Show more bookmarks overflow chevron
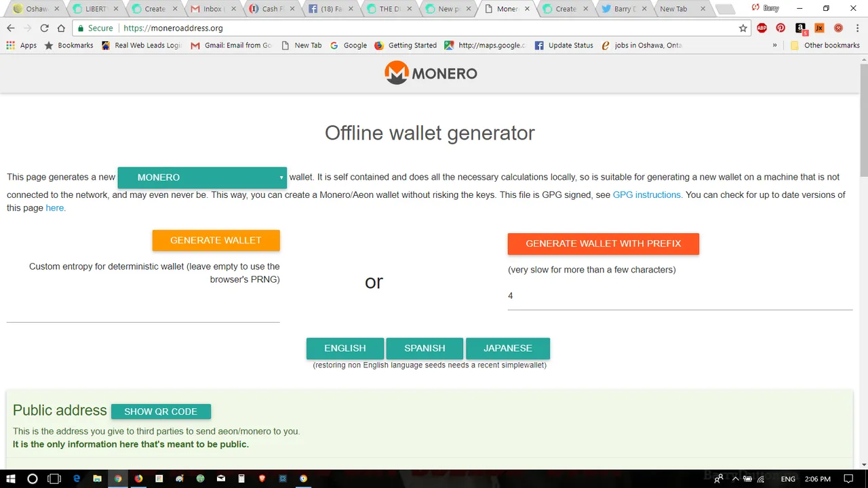 (774, 45)
